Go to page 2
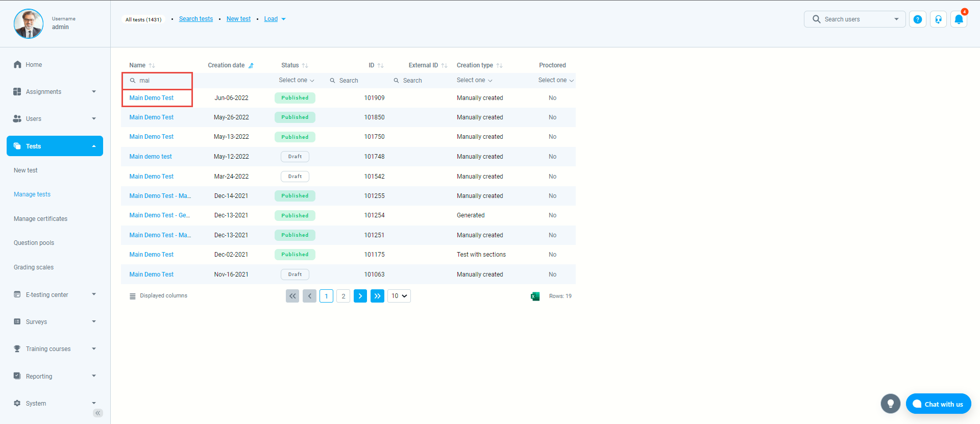Viewport: 980px width, 424px height. pyautogui.click(x=344, y=296)
